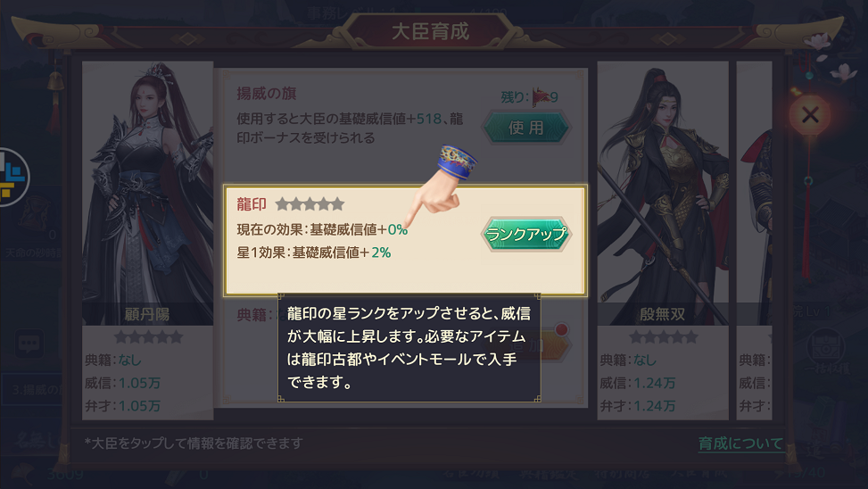Viewport: 868px width, 489px height.
Task: Tap 顧丹陽's 威信 1.05万 stat
Action: pyautogui.click(x=123, y=383)
